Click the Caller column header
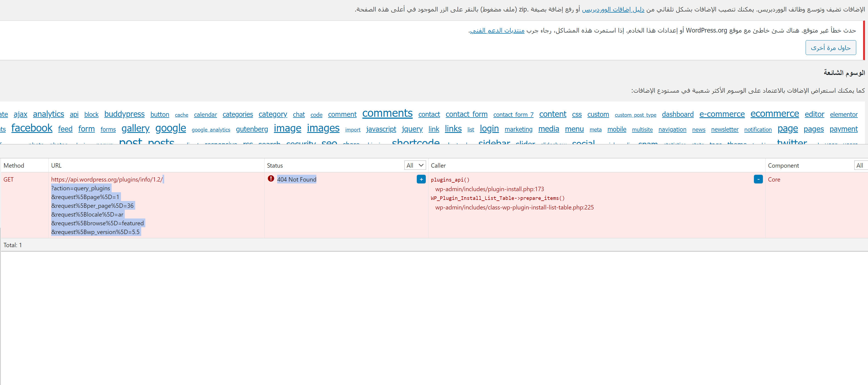The width and height of the screenshot is (868, 385). (x=438, y=165)
